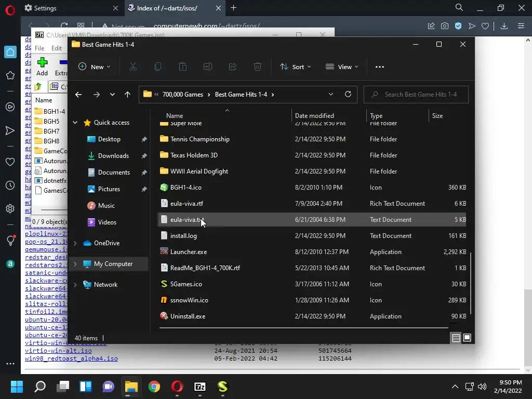Click the Cut icon in Explorer toolbar
Screen dimensions: 532x399
tap(133, 67)
